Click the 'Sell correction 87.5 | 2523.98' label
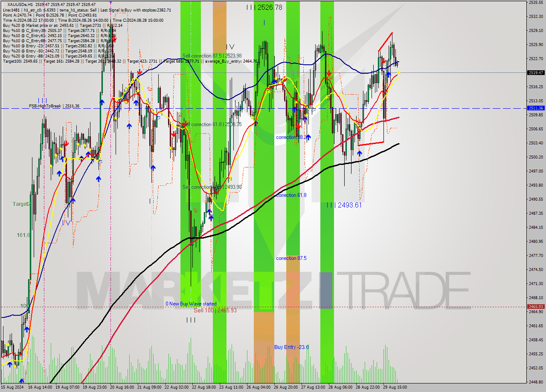The image size is (546, 392). [x=212, y=56]
